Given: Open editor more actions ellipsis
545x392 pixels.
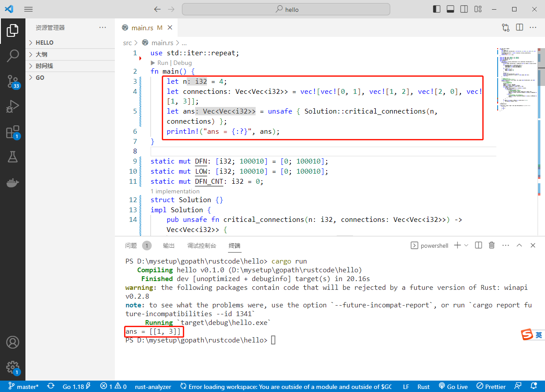Looking at the screenshot, I should pos(533,27).
